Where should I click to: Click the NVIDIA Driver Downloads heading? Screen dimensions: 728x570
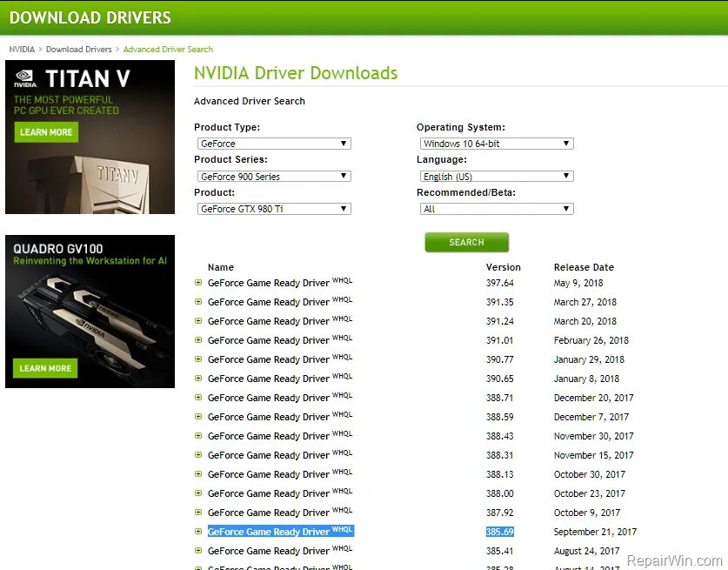coord(296,73)
